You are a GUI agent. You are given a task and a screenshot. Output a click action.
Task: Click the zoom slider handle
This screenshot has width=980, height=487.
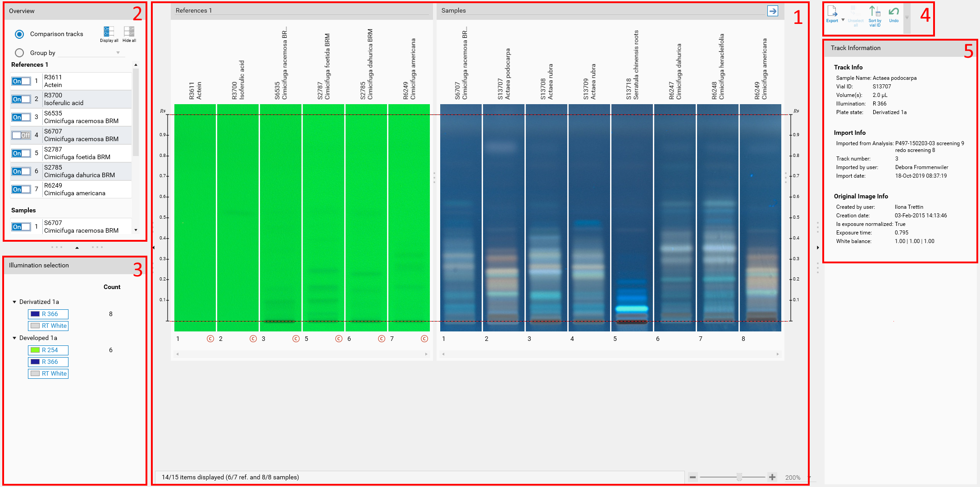coord(739,477)
